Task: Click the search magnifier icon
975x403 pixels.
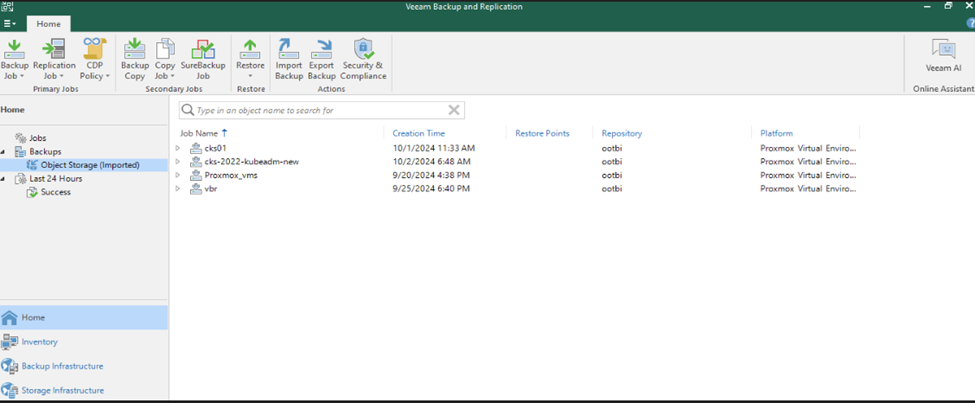Action: tap(187, 110)
